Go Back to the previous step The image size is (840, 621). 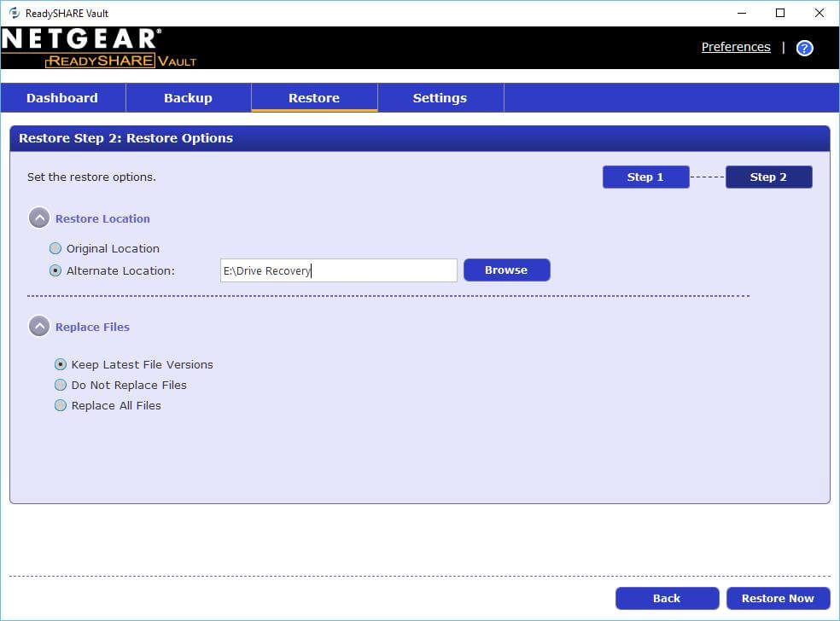tap(667, 598)
